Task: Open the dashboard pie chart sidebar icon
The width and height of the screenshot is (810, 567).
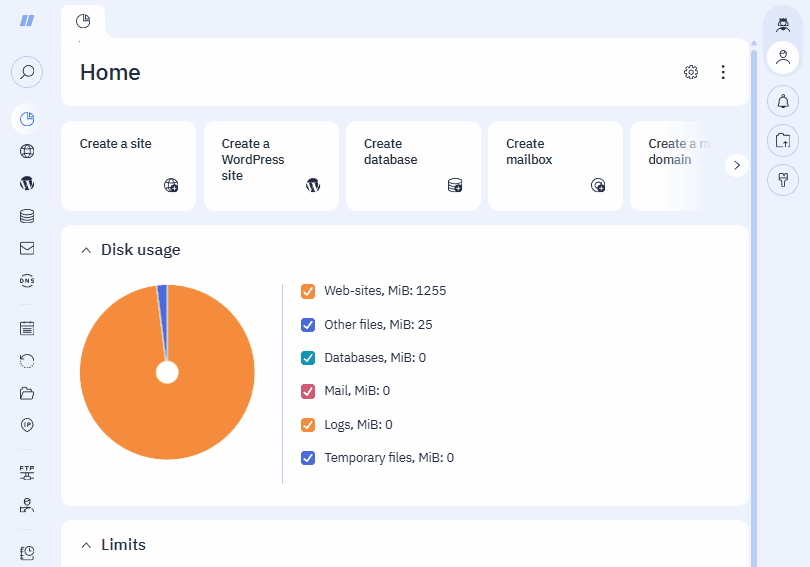Action: [x=27, y=119]
